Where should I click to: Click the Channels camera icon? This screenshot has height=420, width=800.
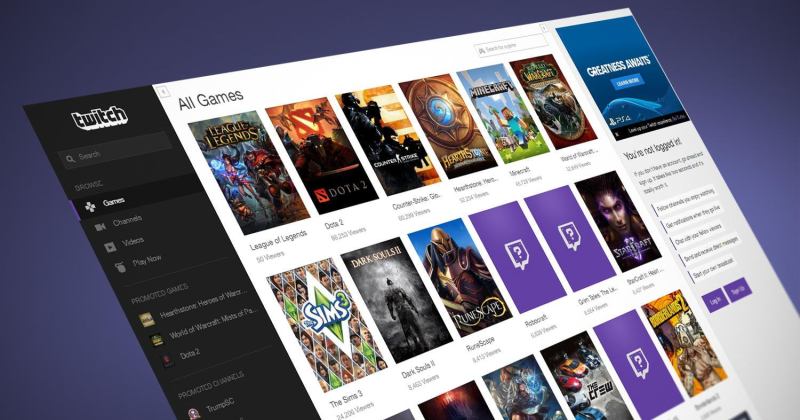[101, 227]
